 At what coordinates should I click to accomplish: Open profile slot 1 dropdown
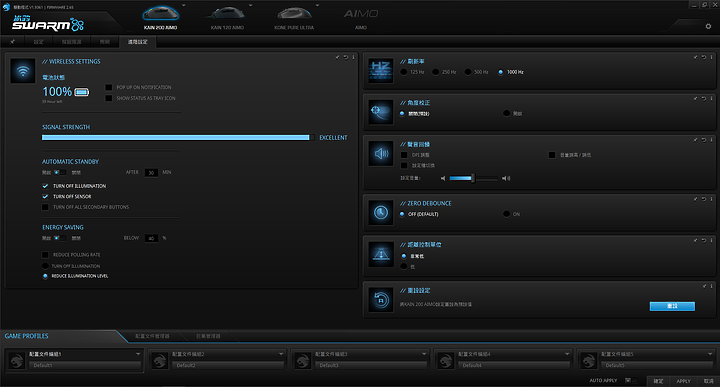[x=138, y=354]
